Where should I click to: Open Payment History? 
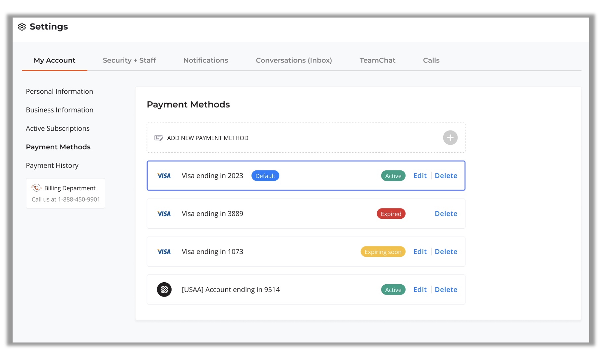[x=52, y=165]
